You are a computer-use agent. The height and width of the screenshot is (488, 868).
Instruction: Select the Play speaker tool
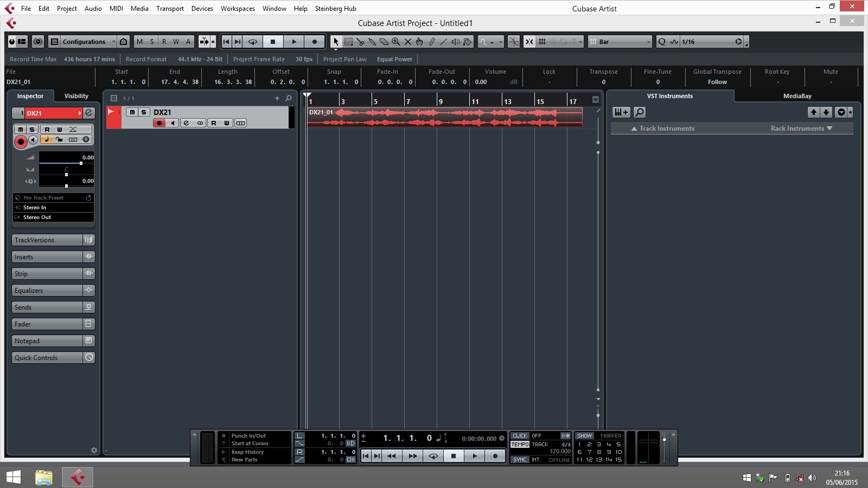[x=456, y=42]
